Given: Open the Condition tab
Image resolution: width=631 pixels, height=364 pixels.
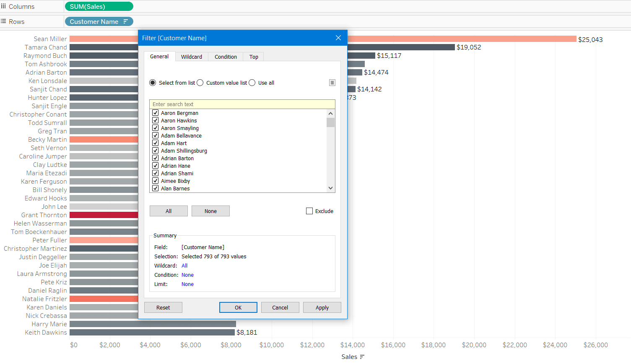Looking at the screenshot, I should (226, 57).
